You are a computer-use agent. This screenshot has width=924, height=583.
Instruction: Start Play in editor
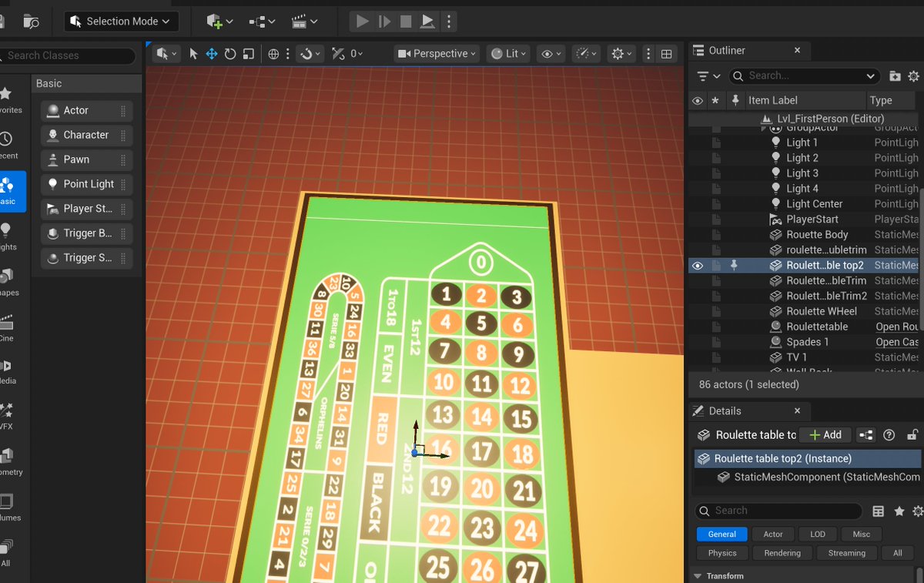[363, 22]
